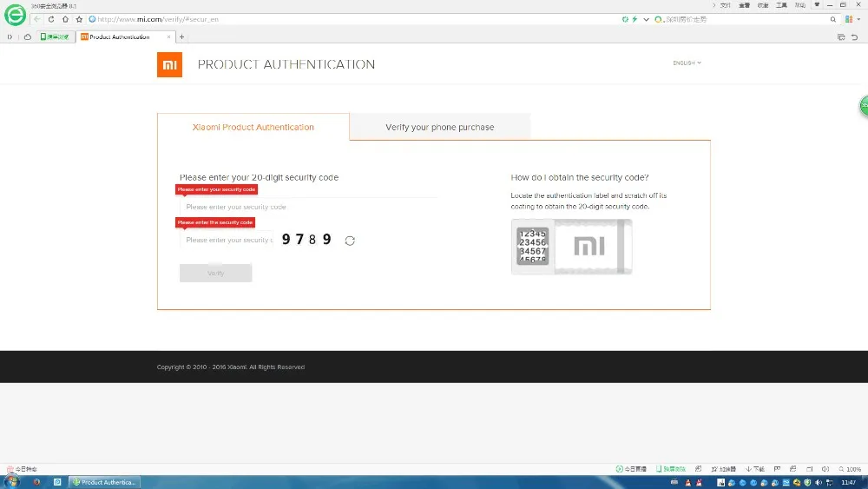The image size is (868, 489).
Task: Click the network icon in system tray
Action: [x=829, y=482]
